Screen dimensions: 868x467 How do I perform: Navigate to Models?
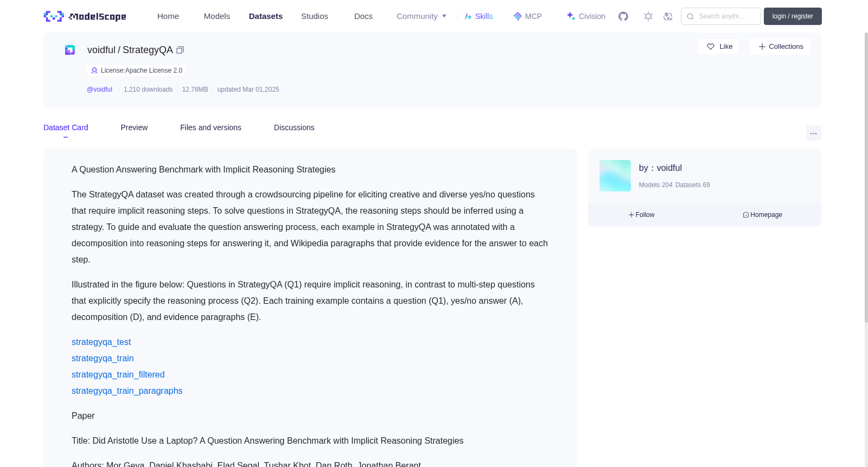(x=217, y=16)
